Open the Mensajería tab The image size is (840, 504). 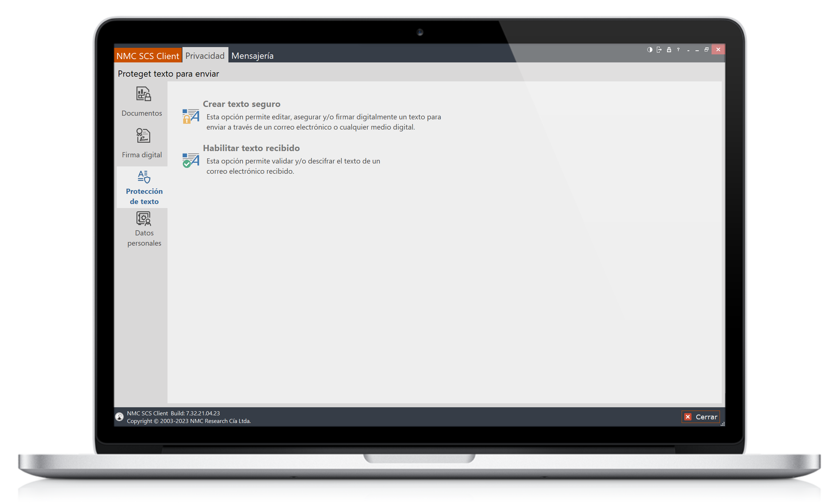253,55
